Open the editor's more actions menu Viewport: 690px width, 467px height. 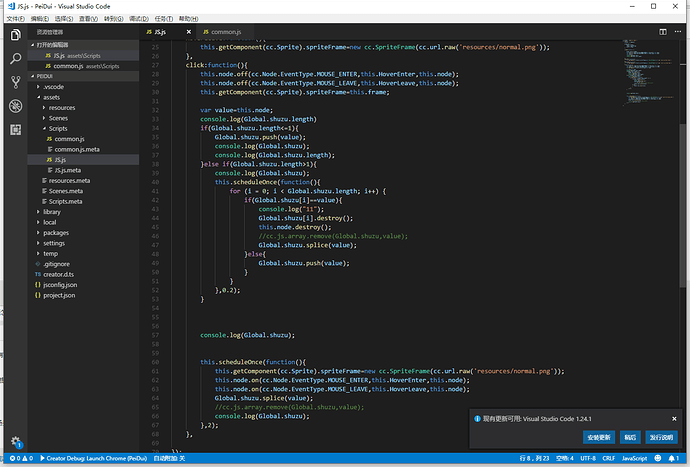click(x=676, y=32)
